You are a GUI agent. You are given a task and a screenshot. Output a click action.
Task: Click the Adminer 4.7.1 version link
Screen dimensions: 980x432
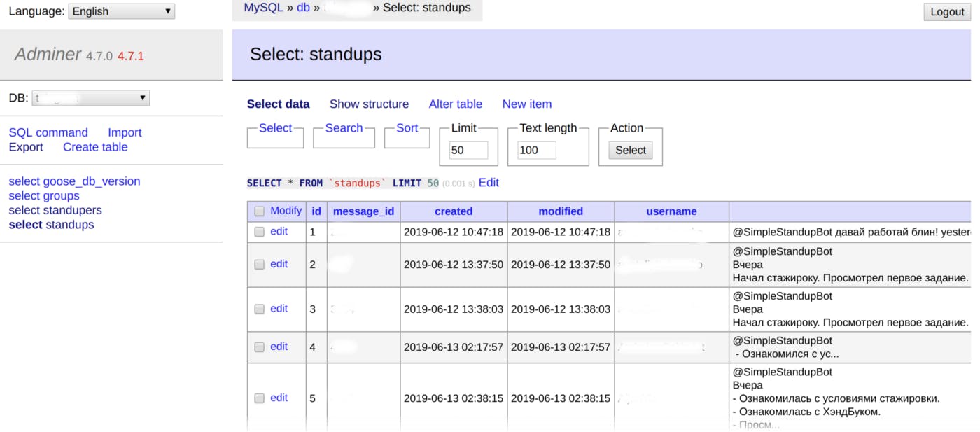click(131, 56)
